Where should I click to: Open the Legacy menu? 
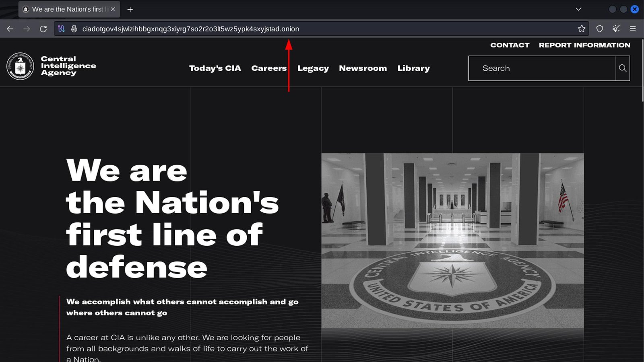(x=313, y=68)
